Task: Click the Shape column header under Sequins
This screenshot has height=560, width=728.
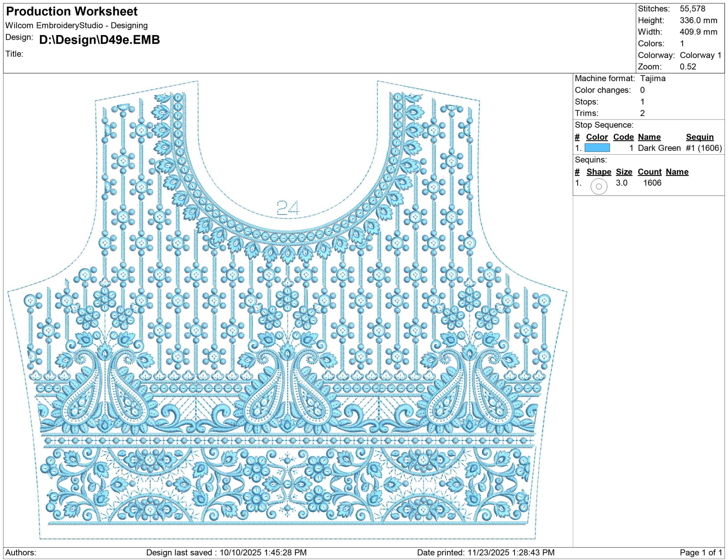Action: point(599,172)
